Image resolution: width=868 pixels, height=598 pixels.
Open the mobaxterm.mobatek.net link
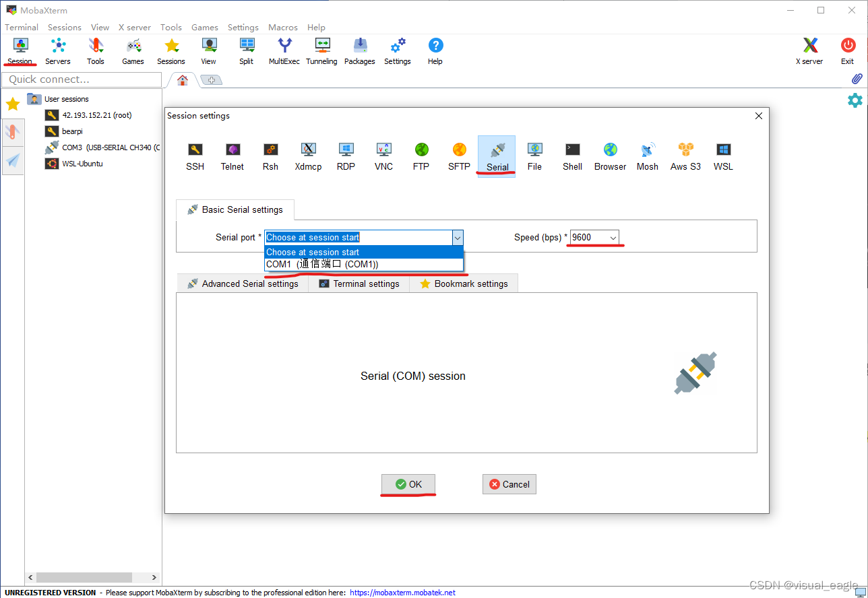click(402, 593)
